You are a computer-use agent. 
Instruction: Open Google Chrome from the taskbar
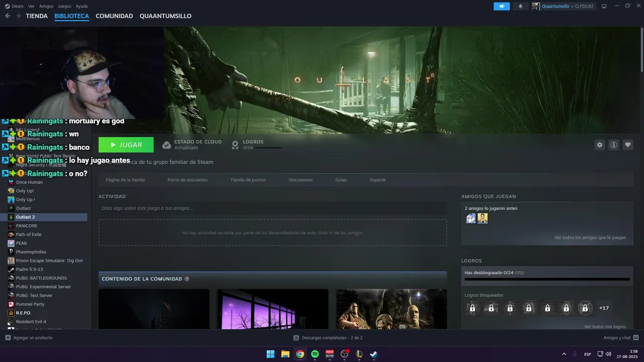tap(300, 354)
